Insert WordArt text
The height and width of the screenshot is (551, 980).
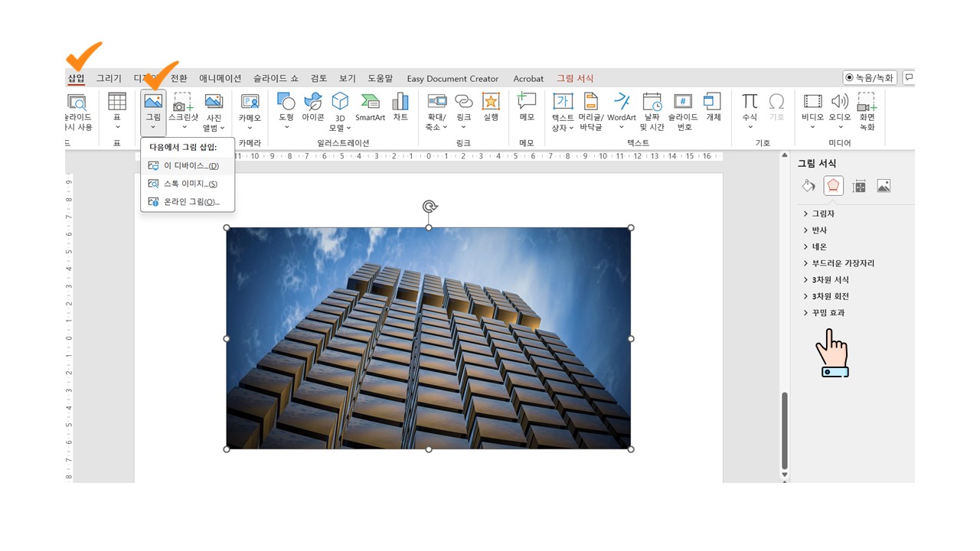(x=622, y=112)
